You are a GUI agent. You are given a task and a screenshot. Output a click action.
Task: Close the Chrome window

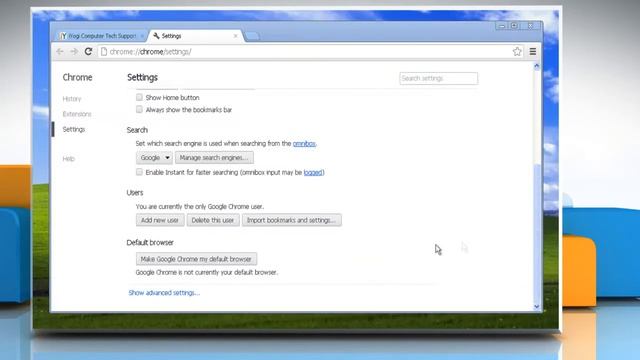click(x=531, y=26)
